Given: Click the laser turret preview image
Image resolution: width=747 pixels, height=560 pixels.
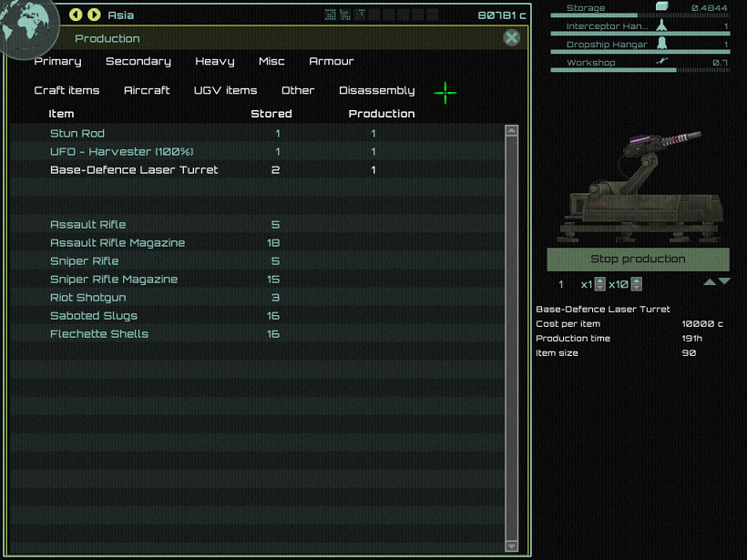Looking at the screenshot, I should point(639,186).
